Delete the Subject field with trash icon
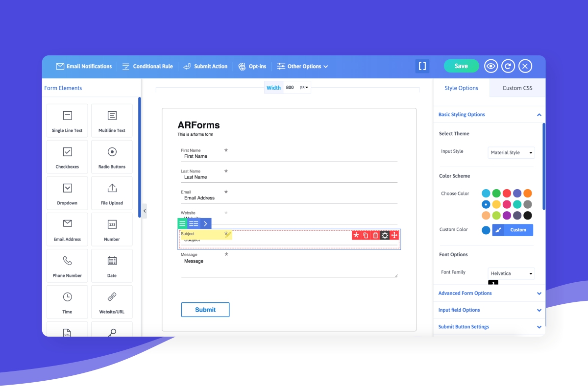This screenshot has height=392, width=588. [375, 236]
